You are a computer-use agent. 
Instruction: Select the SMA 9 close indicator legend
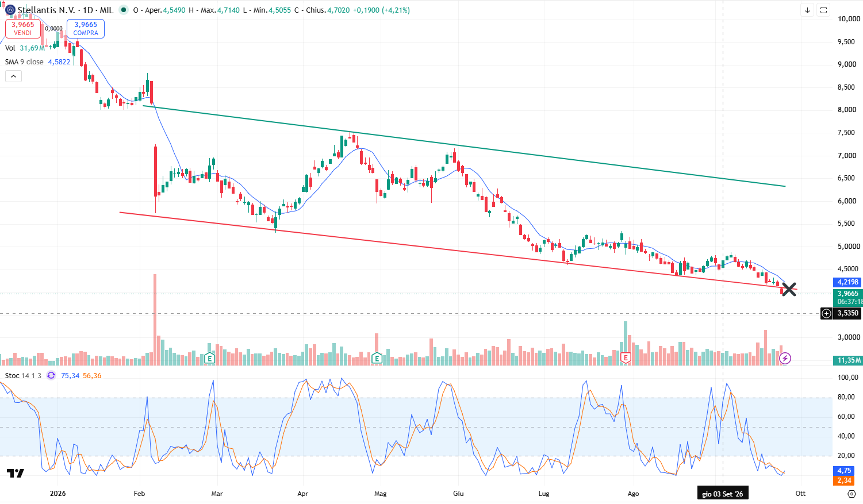click(38, 62)
